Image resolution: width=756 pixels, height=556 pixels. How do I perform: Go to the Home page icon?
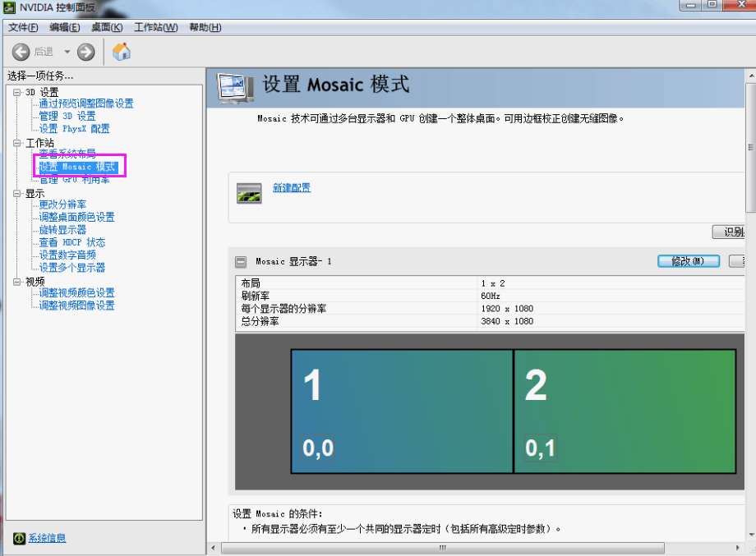pos(122,52)
